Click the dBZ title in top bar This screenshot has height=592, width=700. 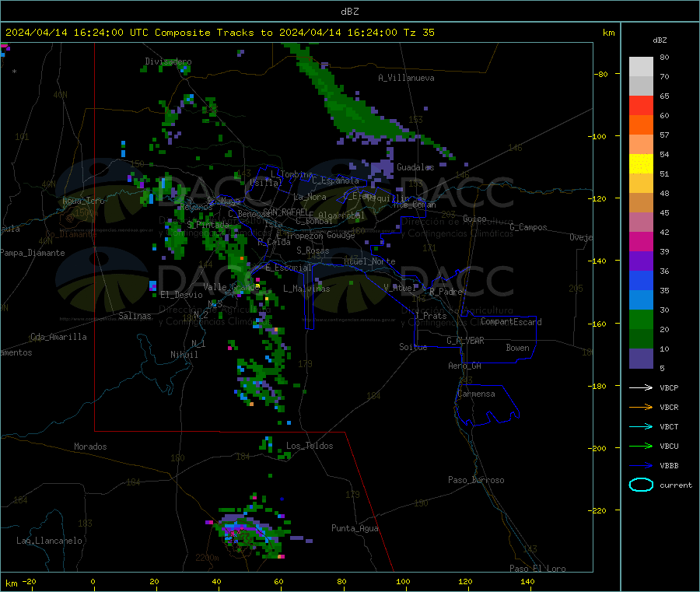pyautogui.click(x=349, y=12)
